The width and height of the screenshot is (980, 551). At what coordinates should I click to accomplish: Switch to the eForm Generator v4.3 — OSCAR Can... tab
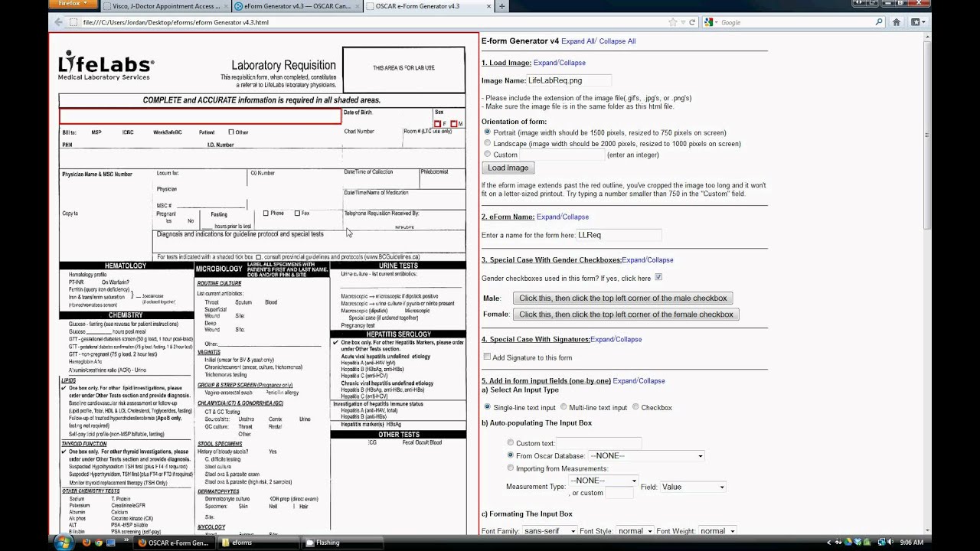pyautogui.click(x=298, y=6)
